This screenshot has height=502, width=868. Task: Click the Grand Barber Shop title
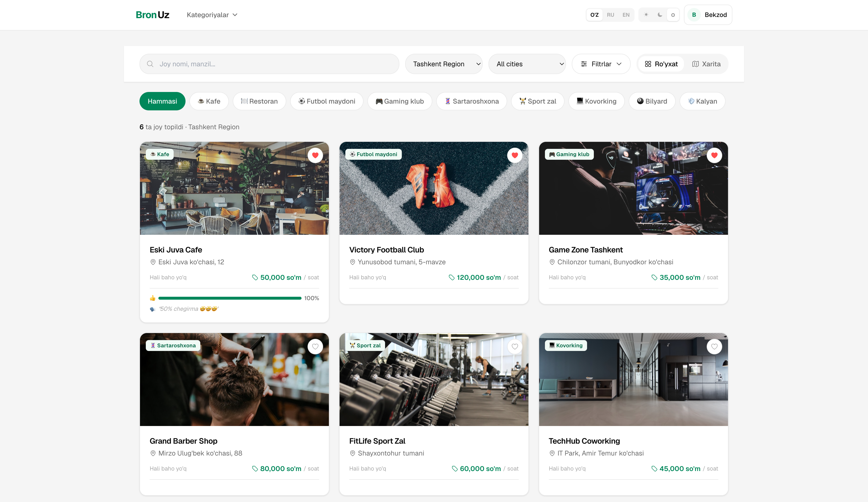point(183,441)
